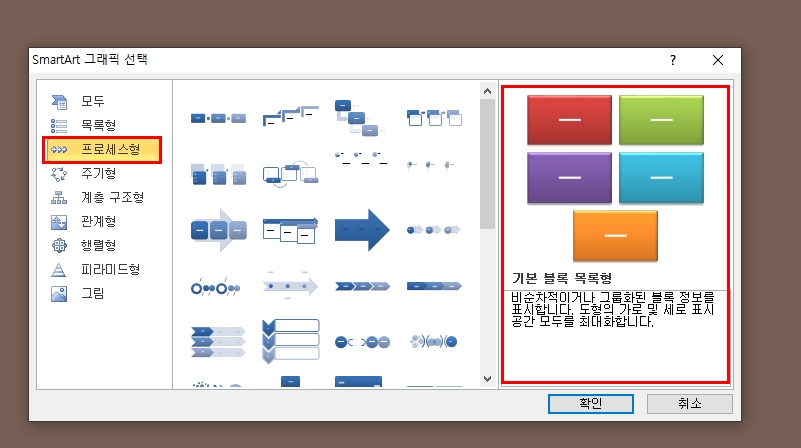Choose the dotted dash timeline layout
The image size is (801, 448).
pyautogui.click(x=361, y=158)
